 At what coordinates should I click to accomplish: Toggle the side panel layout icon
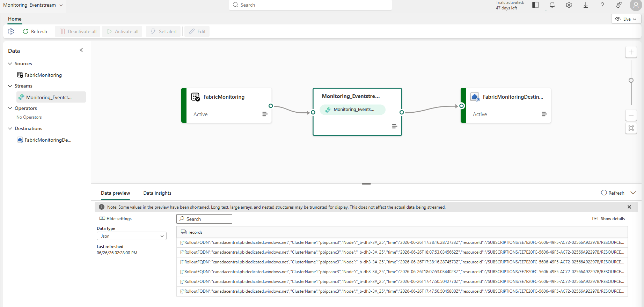click(535, 5)
